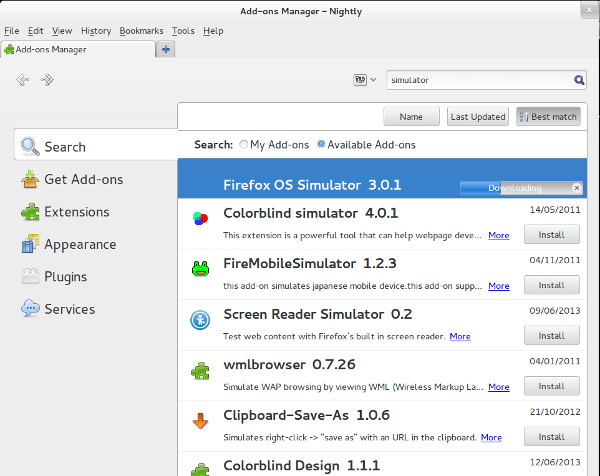Click the Downloading progress bar
Viewport: 600px width, 476px height.
point(514,188)
